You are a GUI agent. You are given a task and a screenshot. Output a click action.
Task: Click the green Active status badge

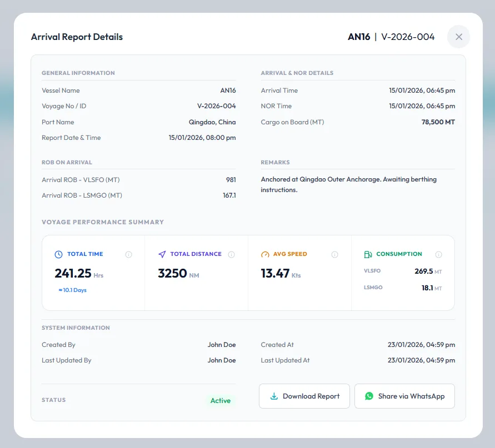pos(221,401)
